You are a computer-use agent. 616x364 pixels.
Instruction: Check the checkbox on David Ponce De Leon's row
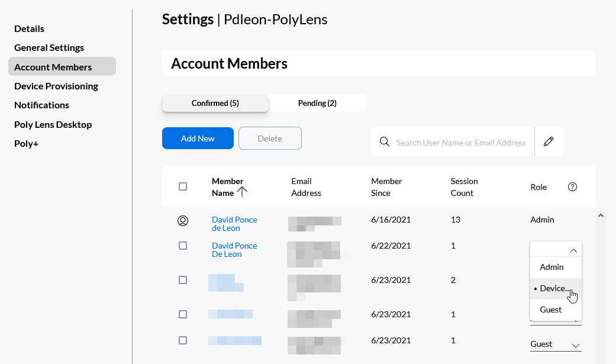183,246
